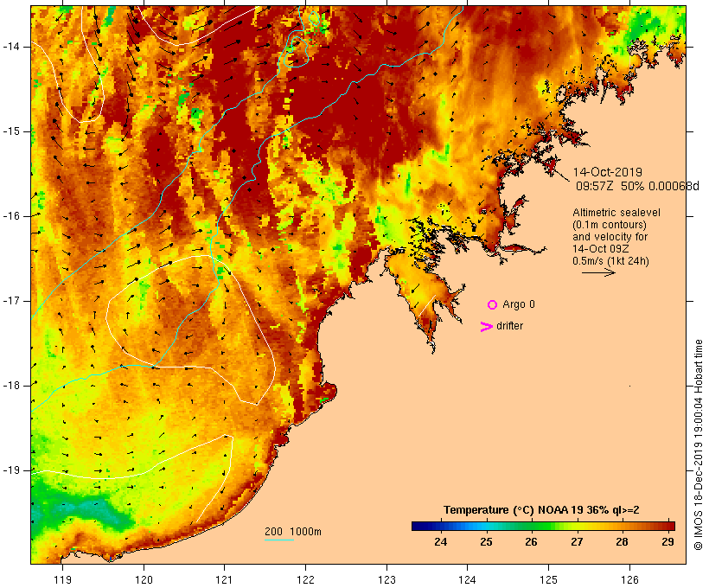Click the '14-Oct 09Z' caption text
This screenshot has width=709, height=588.
[x=600, y=249]
